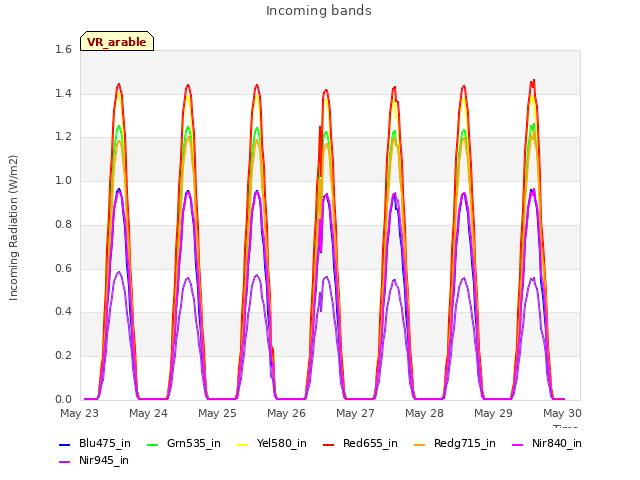This screenshot has width=640, height=480.
Task: Click the May 26 x-axis label
Action: tap(287, 413)
